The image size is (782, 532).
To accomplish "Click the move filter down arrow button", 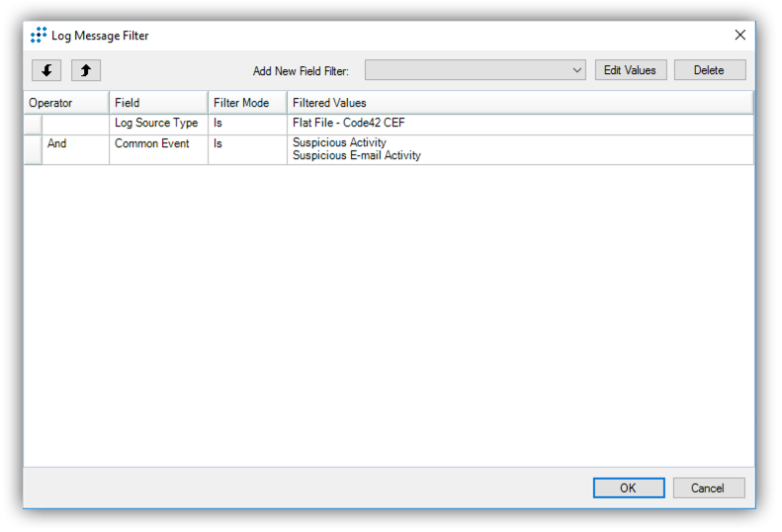I will [46, 70].
